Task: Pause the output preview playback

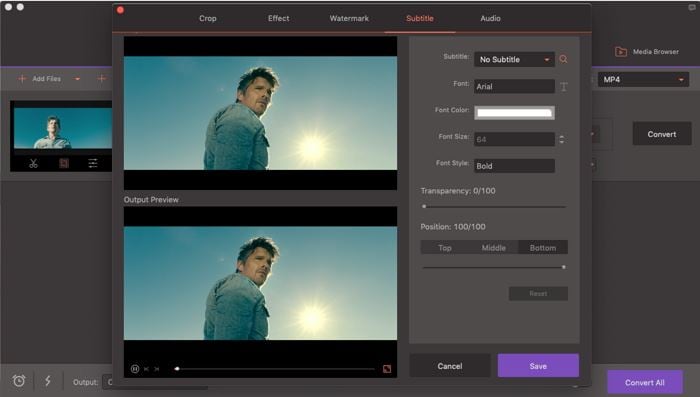Action: pos(135,369)
